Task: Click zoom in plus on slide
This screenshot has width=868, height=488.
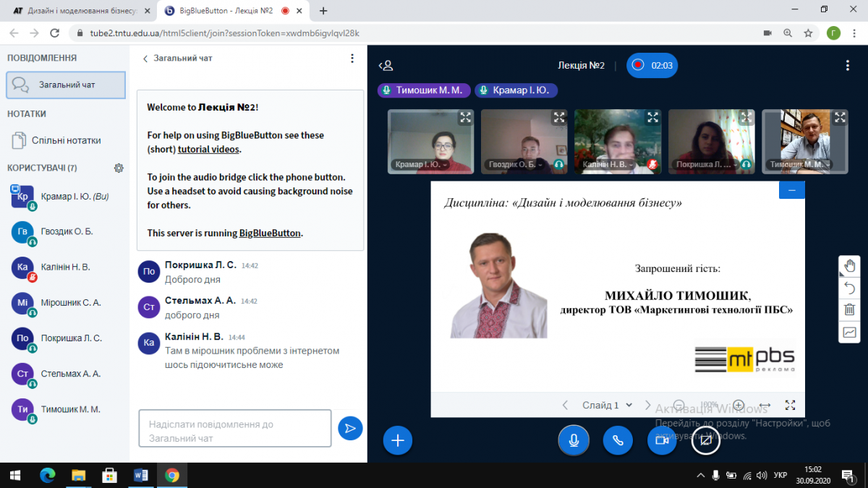Action: 738,405
